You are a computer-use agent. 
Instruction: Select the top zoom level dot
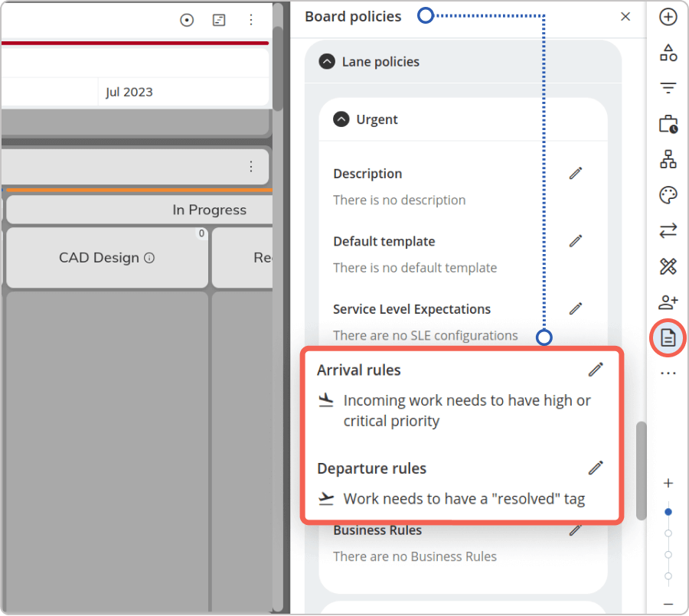(668, 512)
